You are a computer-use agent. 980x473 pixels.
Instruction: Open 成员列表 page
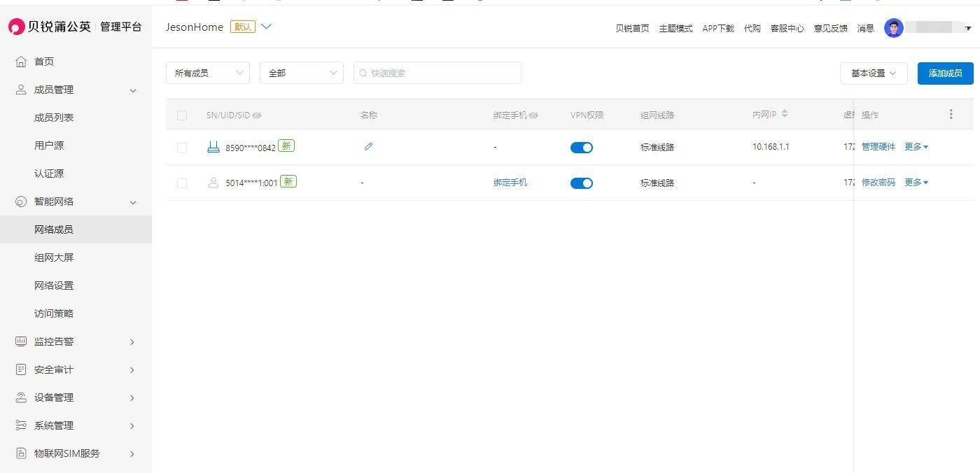[x=54, y=118]
